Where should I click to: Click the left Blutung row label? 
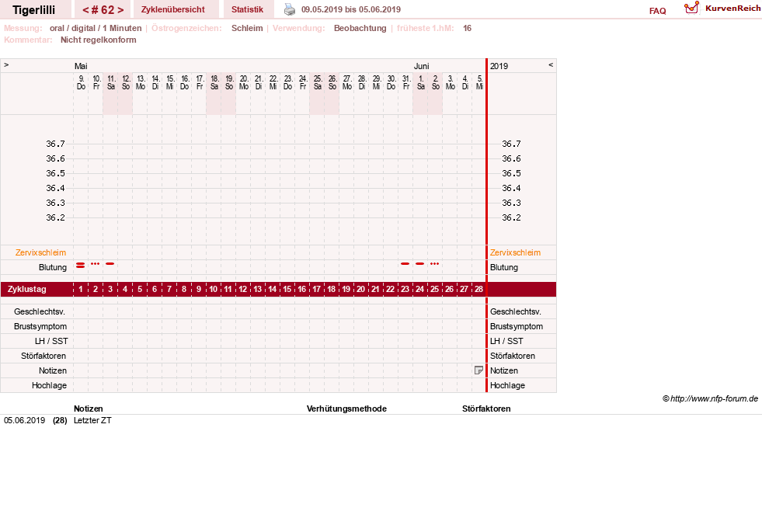point(53,267)
